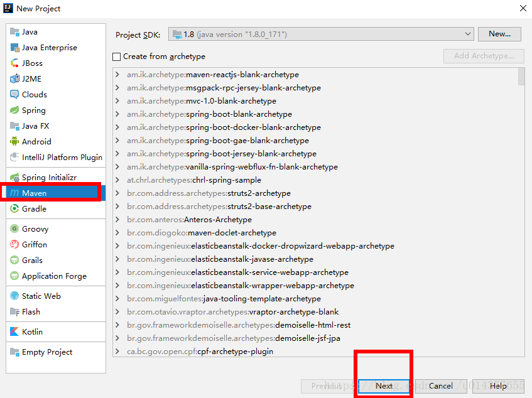Click the Help button
This screenshot has width=532, height=398.
pos(498,386)
